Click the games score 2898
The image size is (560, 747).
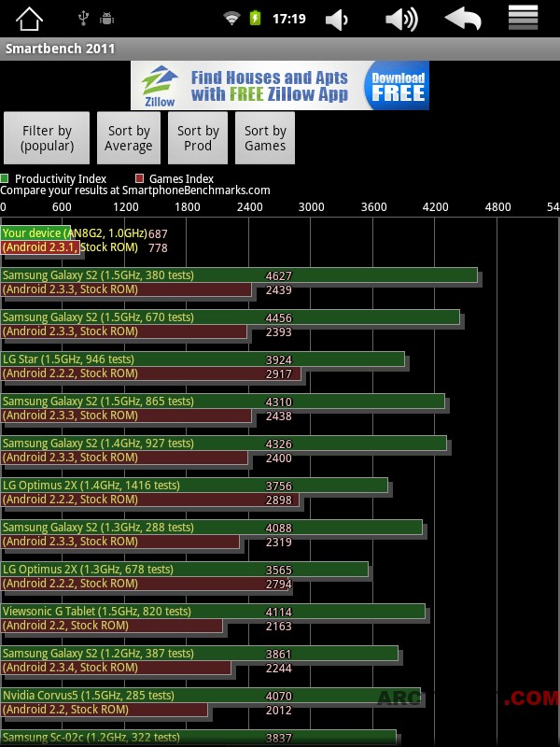278,500
